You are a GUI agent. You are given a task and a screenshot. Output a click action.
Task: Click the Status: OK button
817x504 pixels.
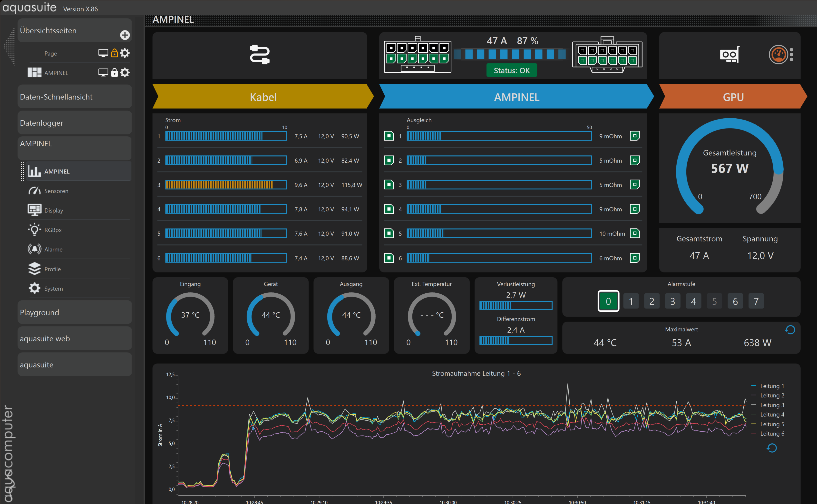511,70
